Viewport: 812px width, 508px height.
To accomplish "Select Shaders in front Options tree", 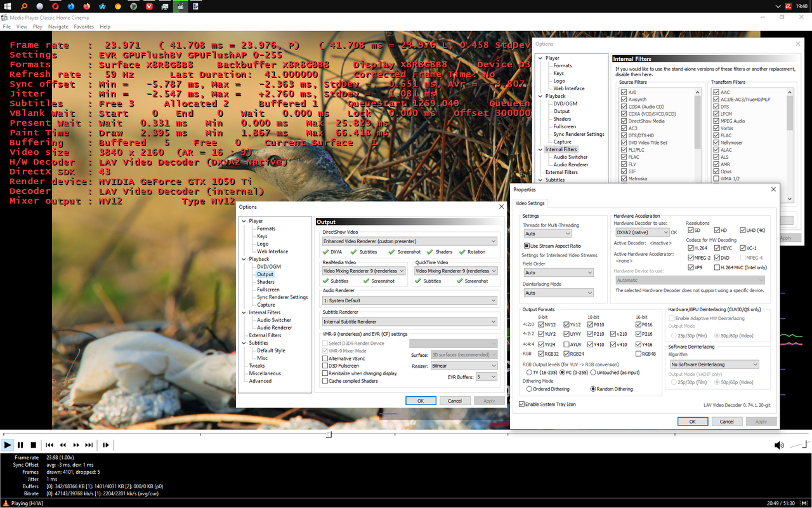I will (x=266, y=282).
